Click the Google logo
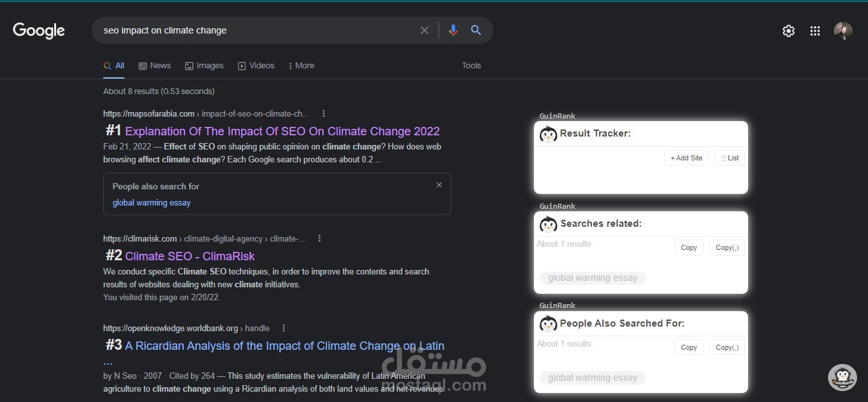Image resolution: width=868 pixels, height=402 pixels. 39,30
